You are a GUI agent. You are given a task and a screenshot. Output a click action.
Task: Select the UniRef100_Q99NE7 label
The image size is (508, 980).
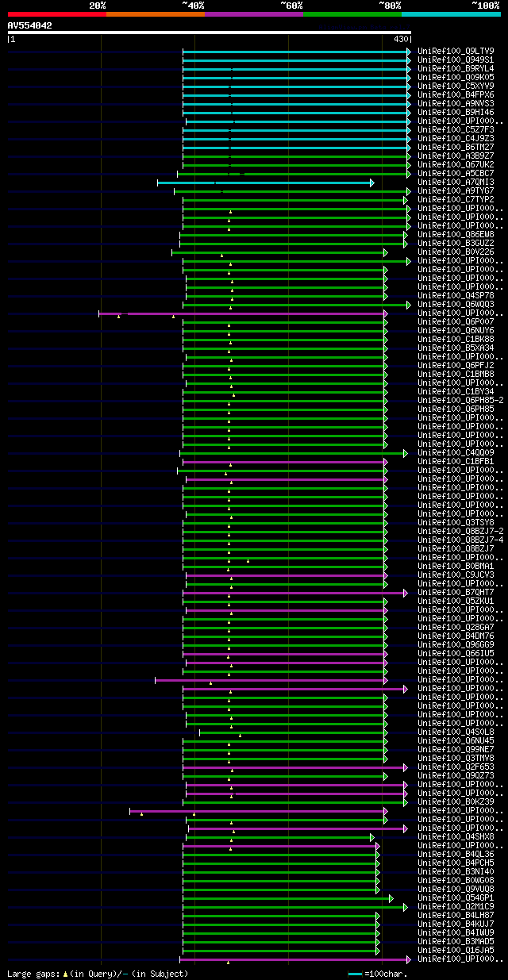pyautogui.click(x=456, y=749)
